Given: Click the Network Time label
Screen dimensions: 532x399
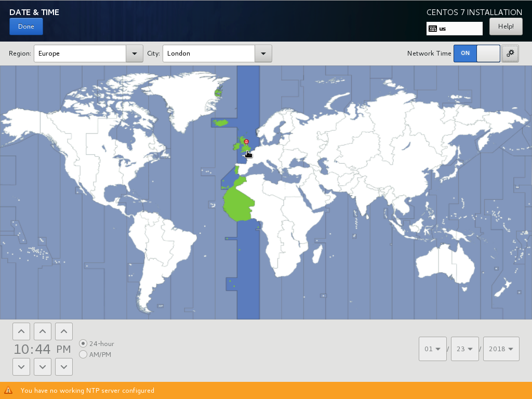Looking at the screenshot, I should tap(429, 54).
